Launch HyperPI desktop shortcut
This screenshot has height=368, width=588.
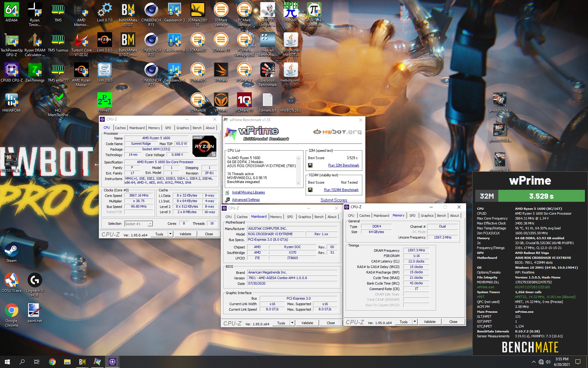(291, 12)
